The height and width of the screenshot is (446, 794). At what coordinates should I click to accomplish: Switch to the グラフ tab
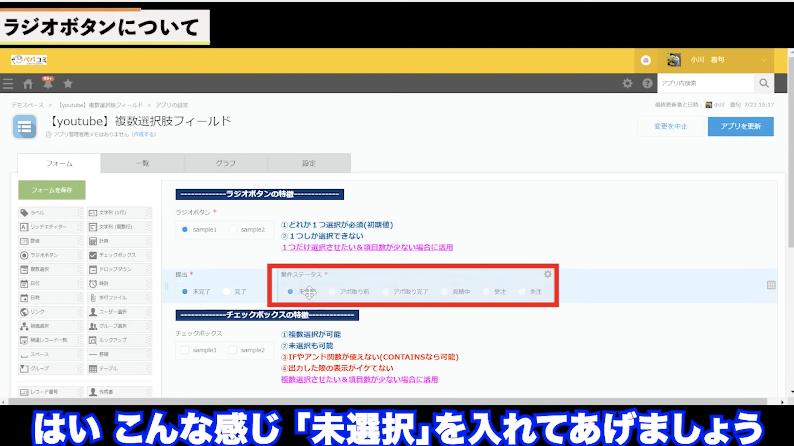226,162
